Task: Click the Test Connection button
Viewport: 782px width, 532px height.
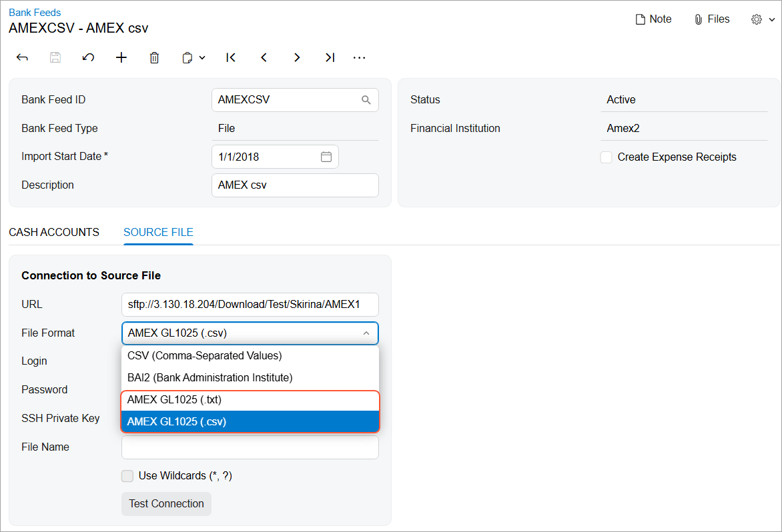Action: (166, 504)
